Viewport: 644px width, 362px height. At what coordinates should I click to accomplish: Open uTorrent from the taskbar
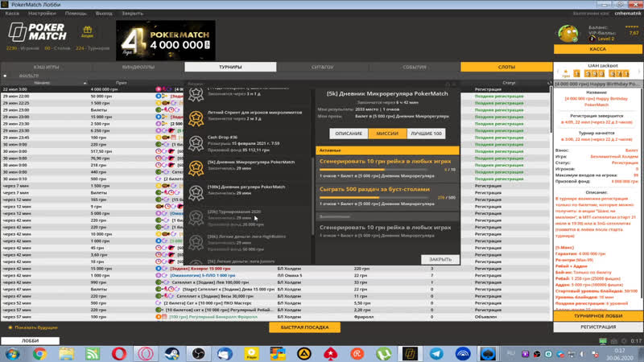coord(383,353)
